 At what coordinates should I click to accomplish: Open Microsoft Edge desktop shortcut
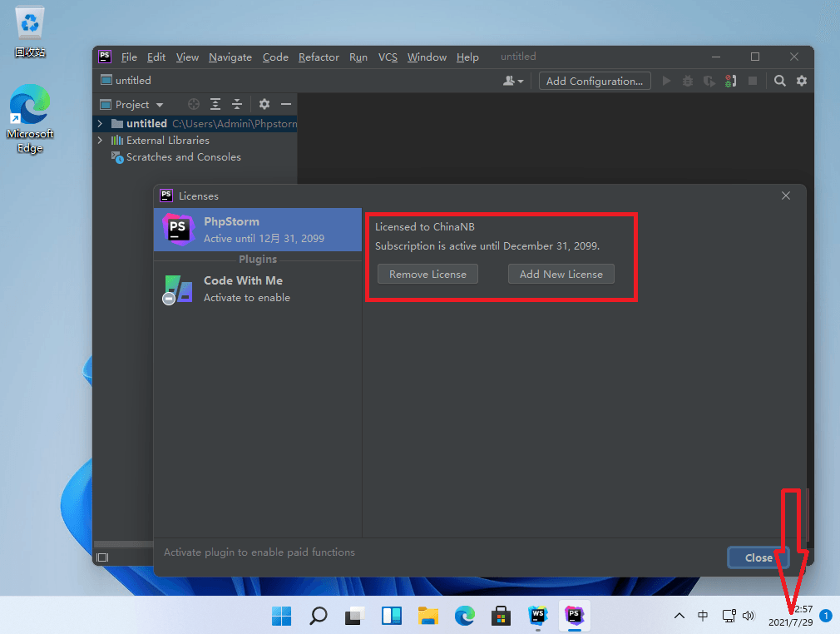[30, 119]
